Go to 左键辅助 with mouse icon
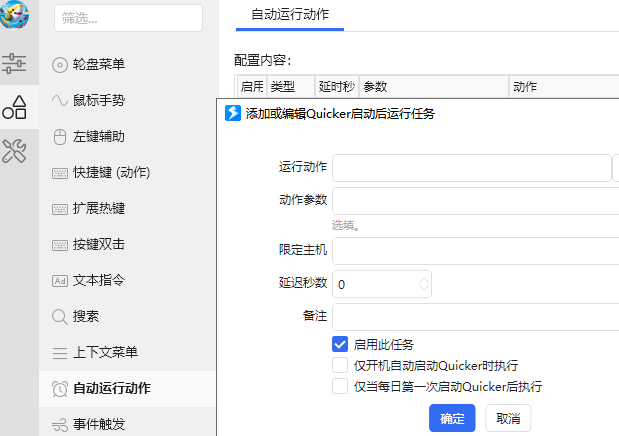Viewport: 619px width, 436px height. click(x=98, y=136)
